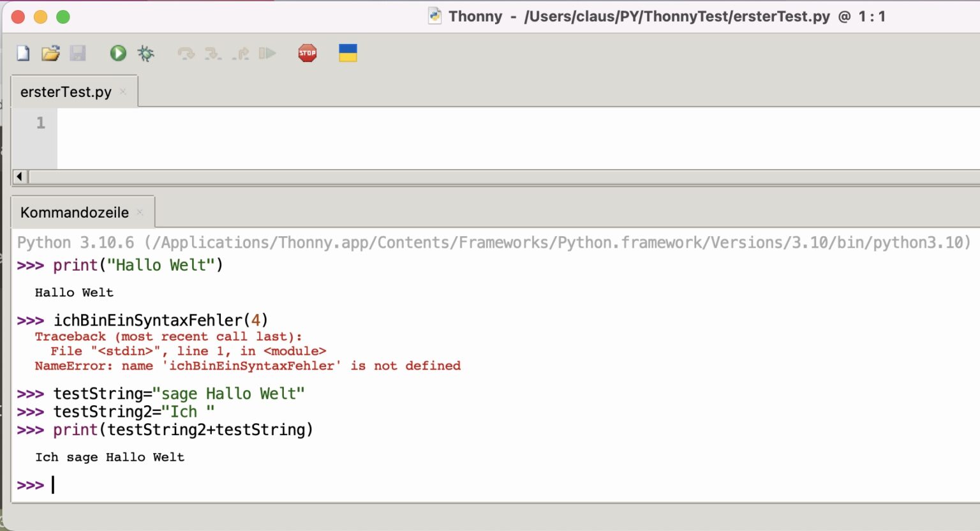This screenshot has height=531, width=980.
Task: Click the Ukrainian flag support icon
Action: pos(348,54)
